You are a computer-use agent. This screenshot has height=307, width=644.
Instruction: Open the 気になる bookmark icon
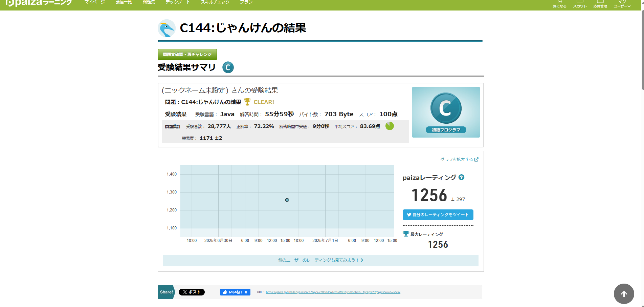point(559,3)
